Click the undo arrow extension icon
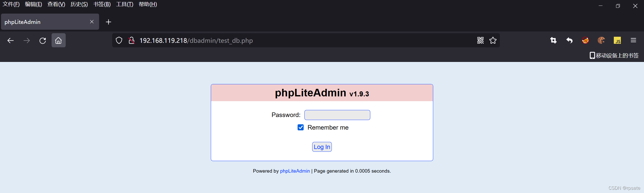 click(569, 40)
